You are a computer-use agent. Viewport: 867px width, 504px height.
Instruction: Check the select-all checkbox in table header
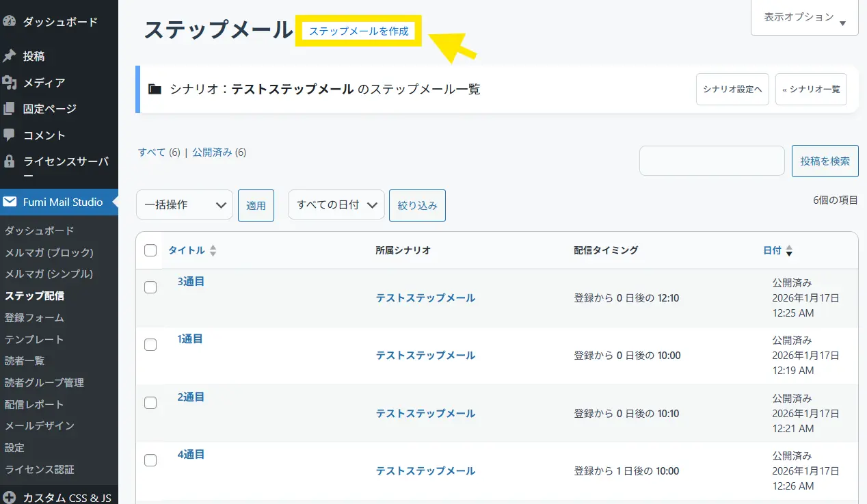pos(150,250)
